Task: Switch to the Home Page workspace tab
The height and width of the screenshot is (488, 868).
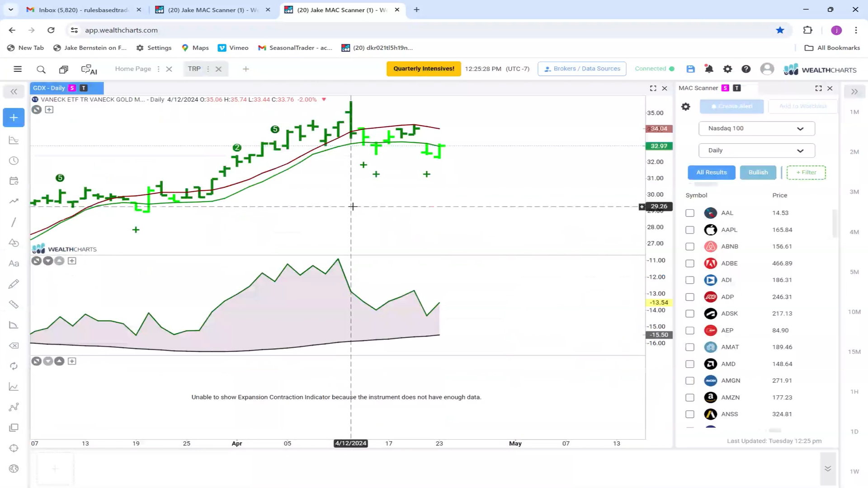Action: tap(133, 69)
